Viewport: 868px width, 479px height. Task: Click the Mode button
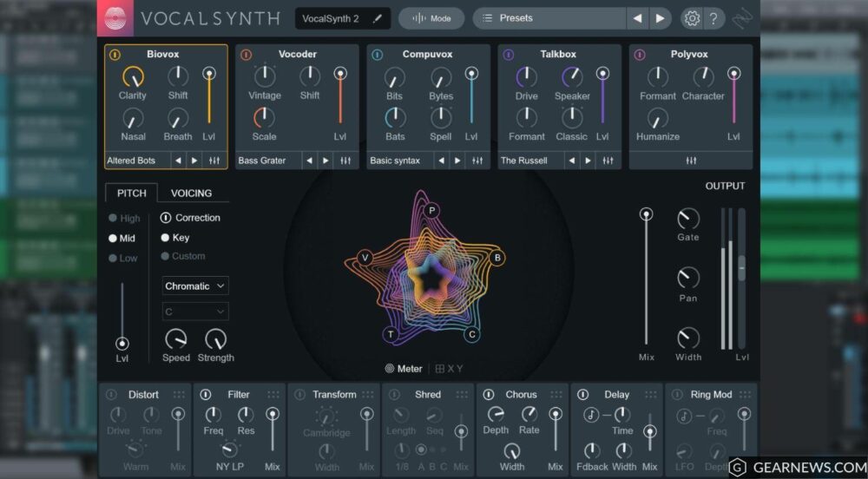pyautogui.click(x=431, y=18)
